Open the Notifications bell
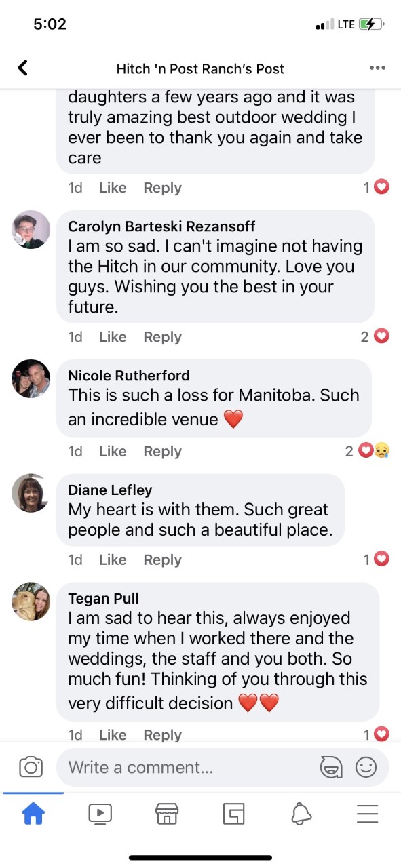The width and height of the screenshot is (401, 868). pos(301,812)
